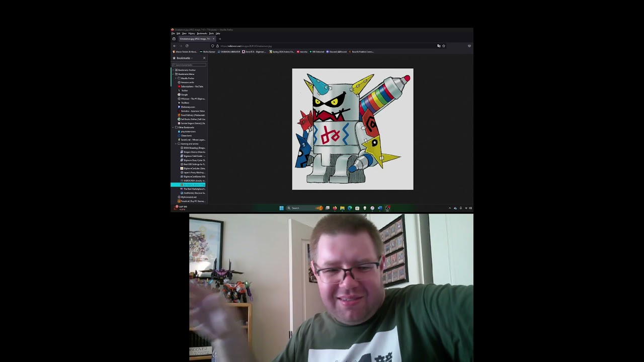This screenshot has height=362, width=644.
Task: Open meccha toolbar bookmark
Action: click(302, 52)
